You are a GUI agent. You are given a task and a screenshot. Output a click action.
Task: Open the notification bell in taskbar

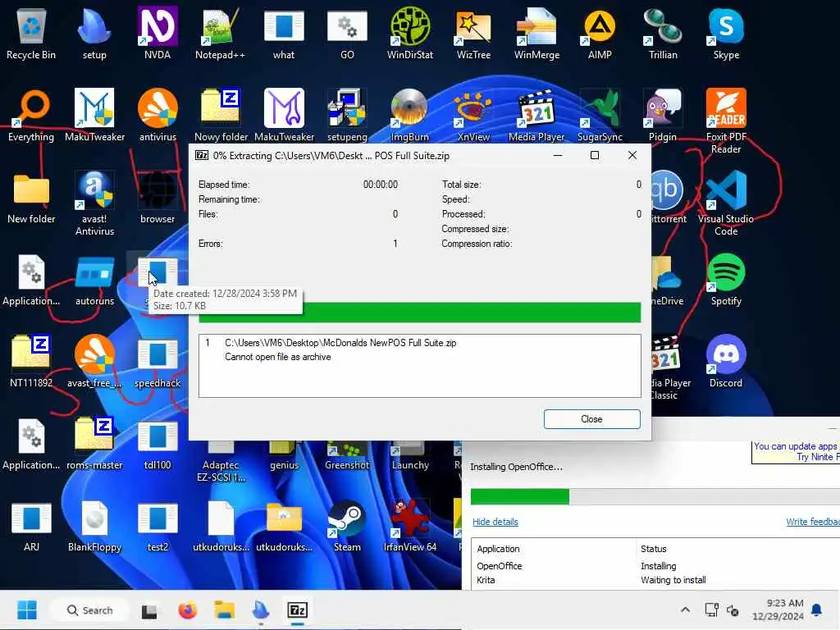pos(816,610)
